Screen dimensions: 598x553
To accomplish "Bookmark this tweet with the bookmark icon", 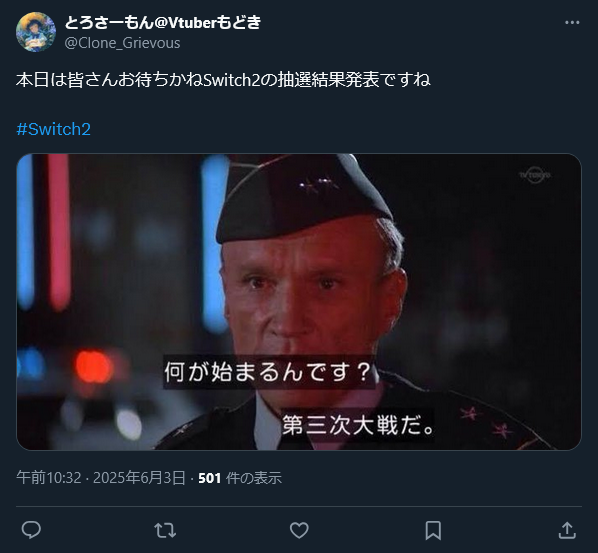I will coord(433,530).
